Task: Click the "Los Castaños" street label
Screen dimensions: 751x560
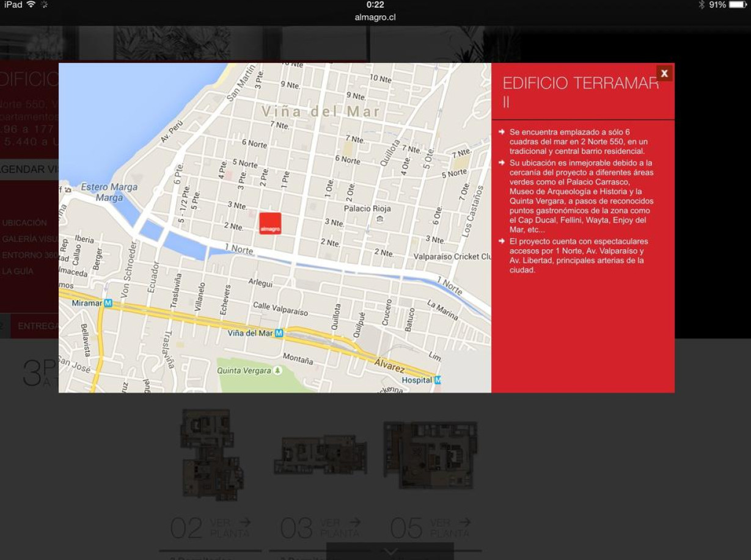Action: tap(471, 212)
